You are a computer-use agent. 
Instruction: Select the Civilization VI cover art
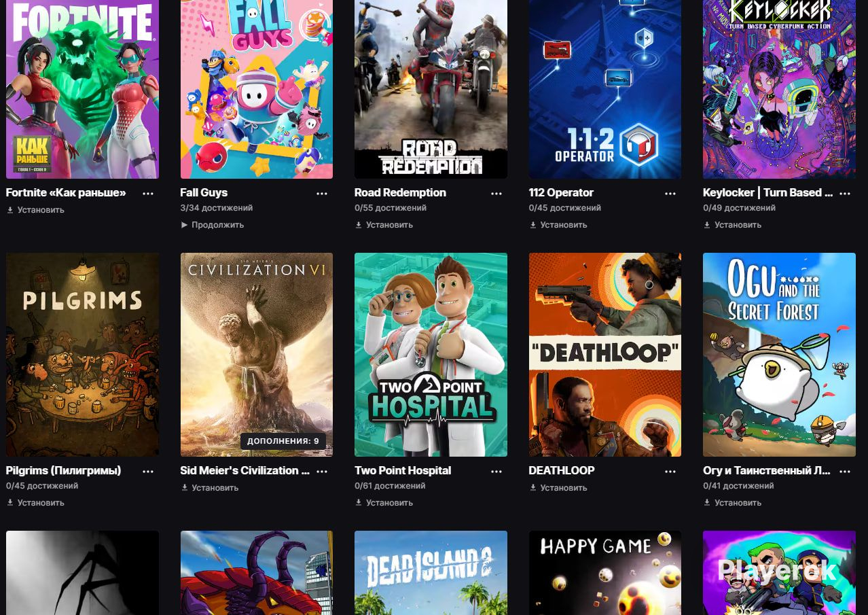click(257, 355)
